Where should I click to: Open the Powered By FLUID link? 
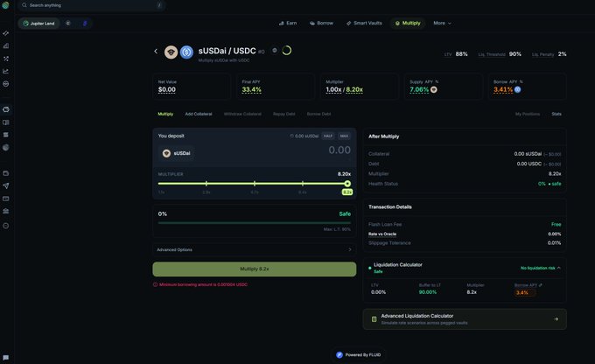(359, 355)
